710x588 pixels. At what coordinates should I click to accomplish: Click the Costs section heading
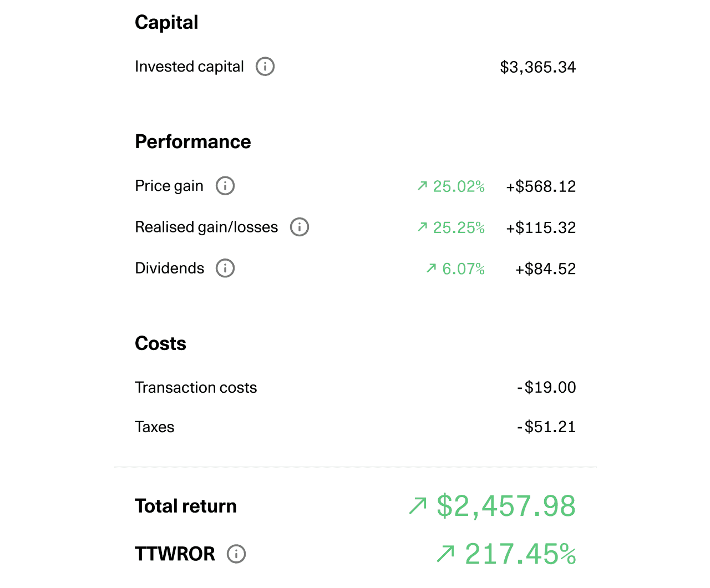coord(161,343)
